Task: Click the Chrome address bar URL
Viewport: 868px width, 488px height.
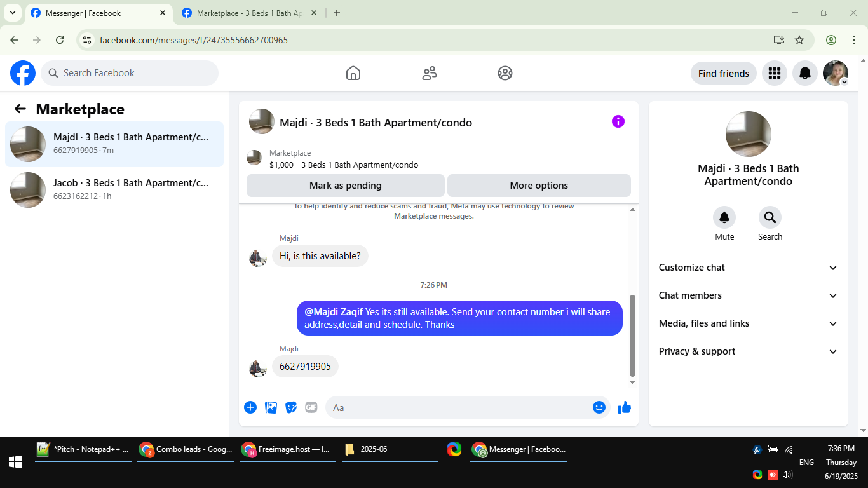Action: point(194,40)
